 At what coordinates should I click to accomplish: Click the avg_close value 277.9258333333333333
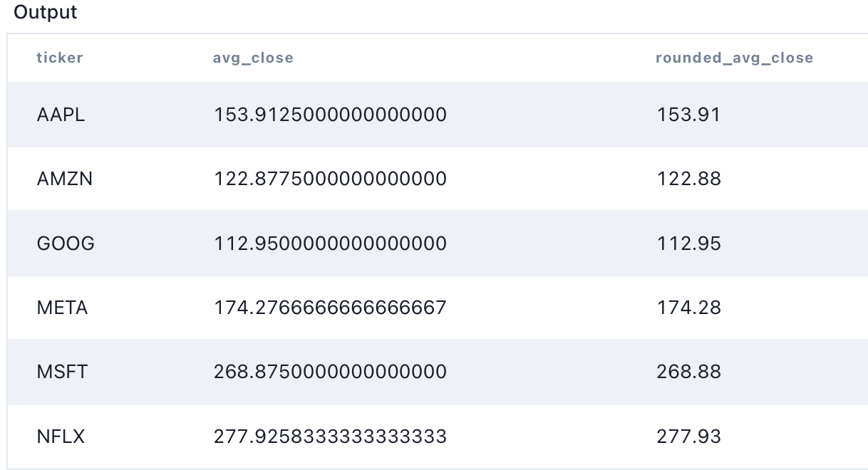[330, 436]
